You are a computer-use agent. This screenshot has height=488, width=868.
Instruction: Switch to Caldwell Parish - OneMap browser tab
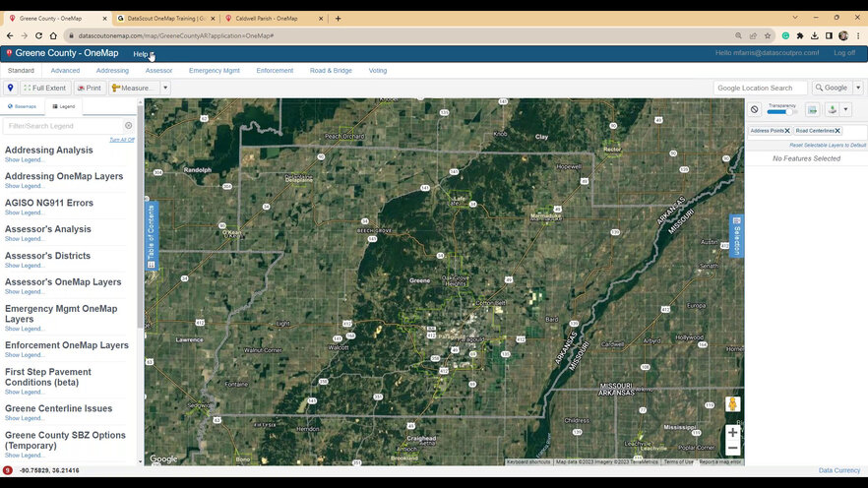(274, 19)
